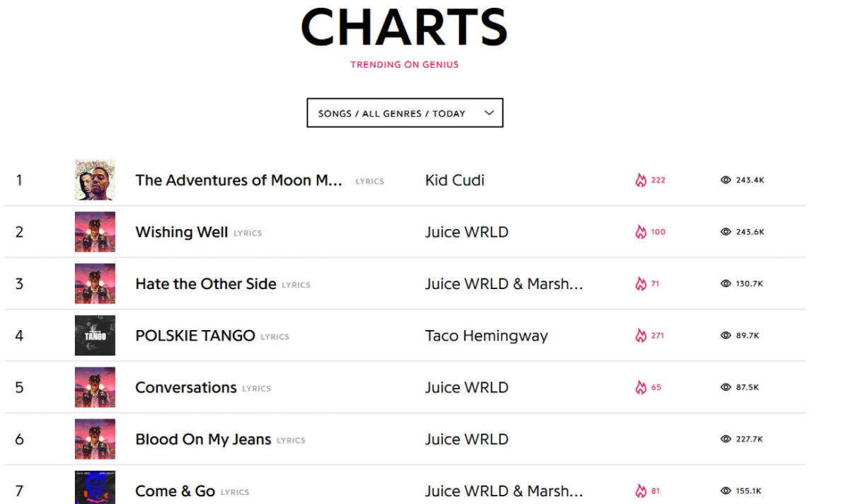Open Wishing Well lyrics page
This screenshot has width=849, height=504.
point(181,232)
